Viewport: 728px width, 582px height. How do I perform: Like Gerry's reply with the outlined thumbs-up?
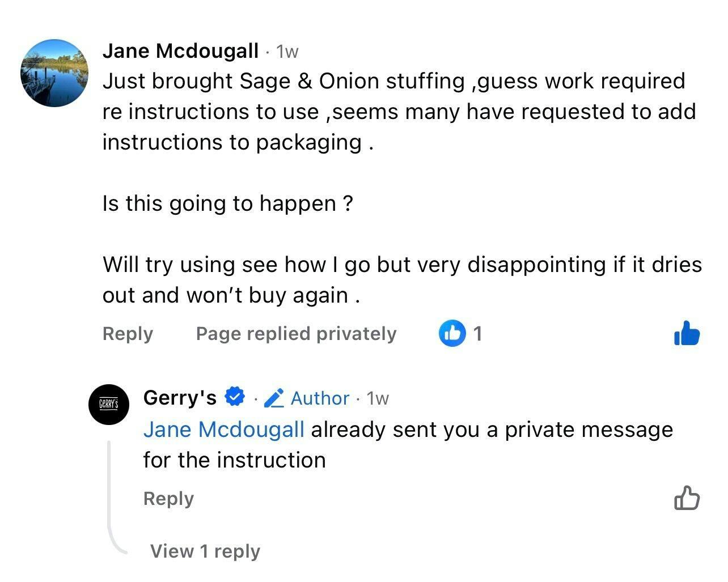coord(687,499)
